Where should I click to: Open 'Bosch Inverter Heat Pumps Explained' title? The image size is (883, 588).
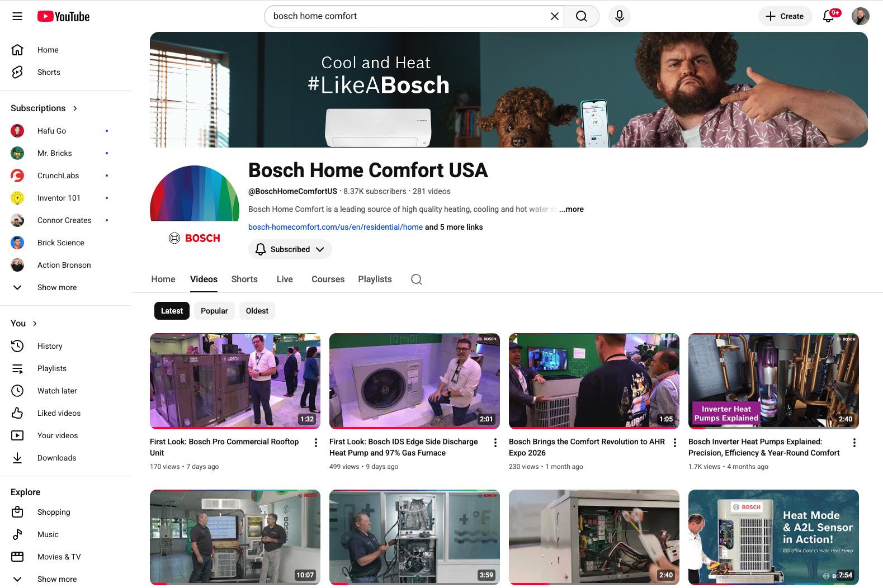pyautogui.click(x=764, y=447)
